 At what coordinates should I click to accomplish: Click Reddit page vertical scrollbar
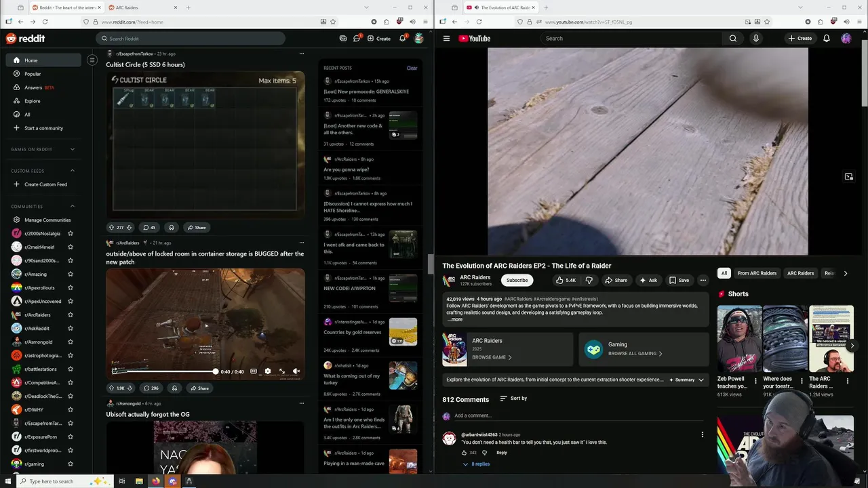(x=430, y=264)
